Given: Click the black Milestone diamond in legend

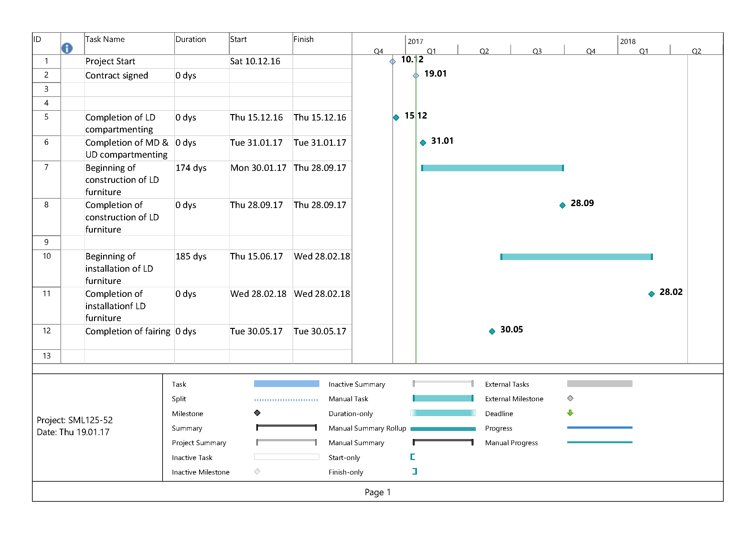Looking at the screenshot, I should pyautogui.click(x=257, y=413).
